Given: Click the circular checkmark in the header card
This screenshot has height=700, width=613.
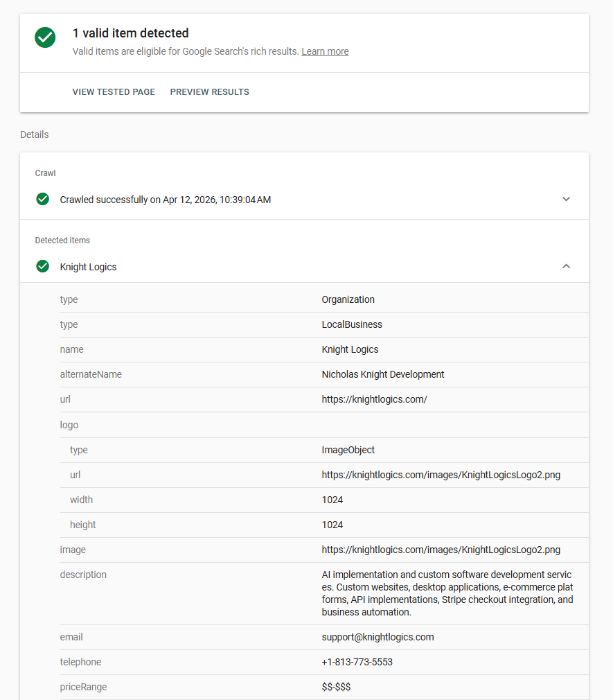Looking at the screenshot, I should (44, 37).
